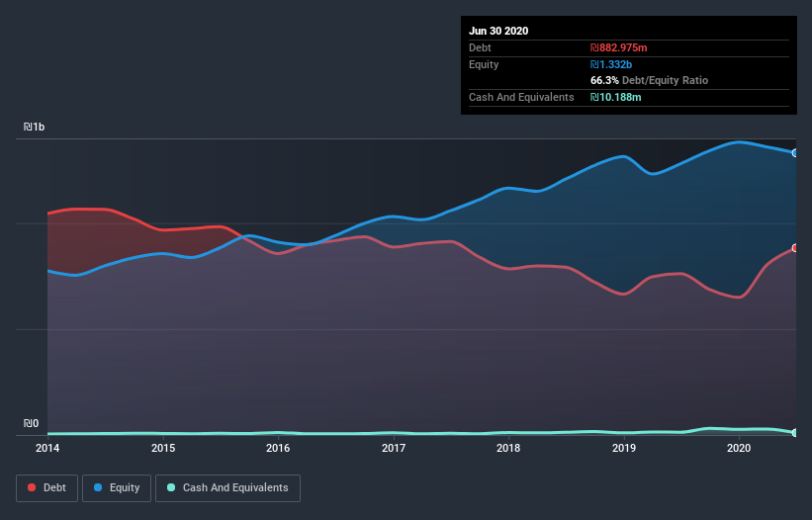
Task: Select the 2014 axis label
Action: pyautogui.click(x=47, y=448)
